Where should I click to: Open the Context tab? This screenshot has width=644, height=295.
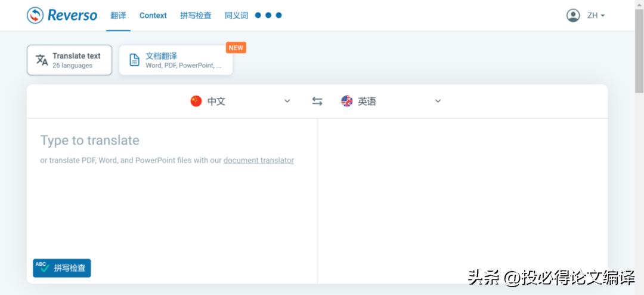pos(153,16)
